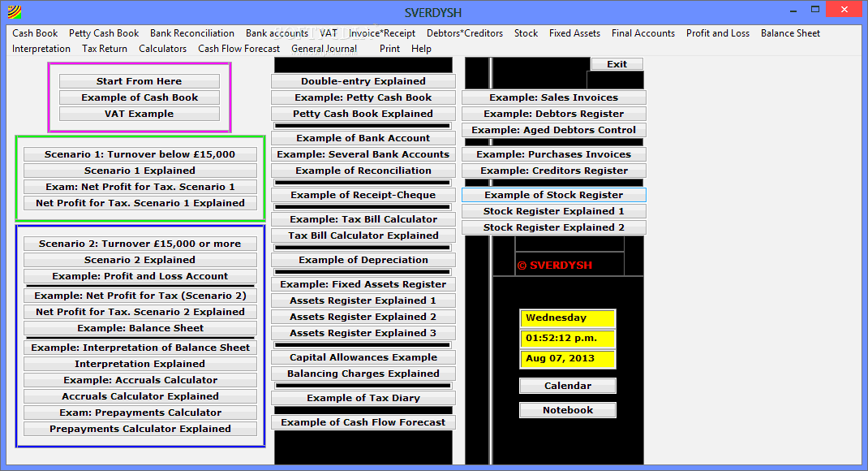Click the Wednesday day field
The height and width of the screenshot is (471, 868).
[567, 318]
